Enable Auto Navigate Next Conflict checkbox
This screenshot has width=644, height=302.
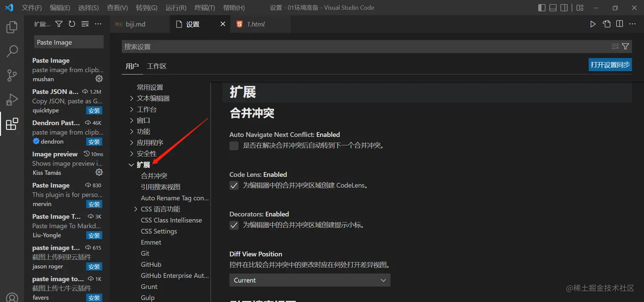[x=234, y=146]
